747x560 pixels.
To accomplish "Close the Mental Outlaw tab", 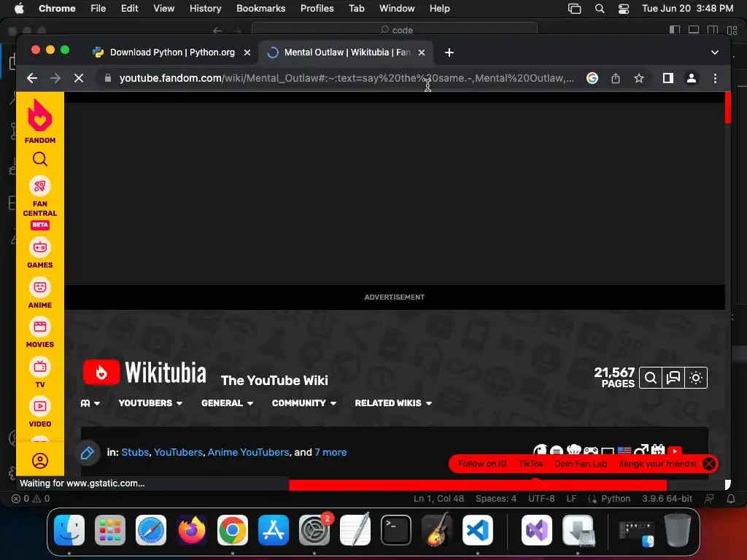I will [422, 52].
